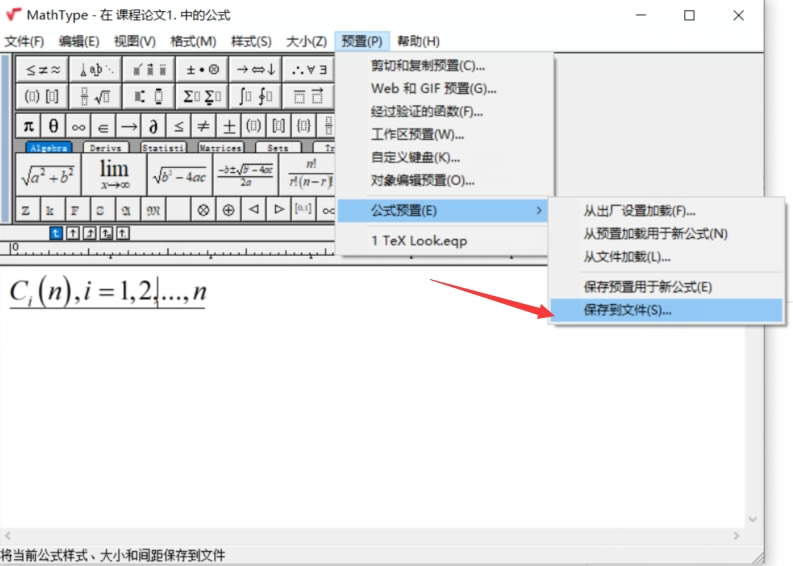Insert the plus-minus symbol
Viewport: 793px width, 566px height.
click(229, 126)
